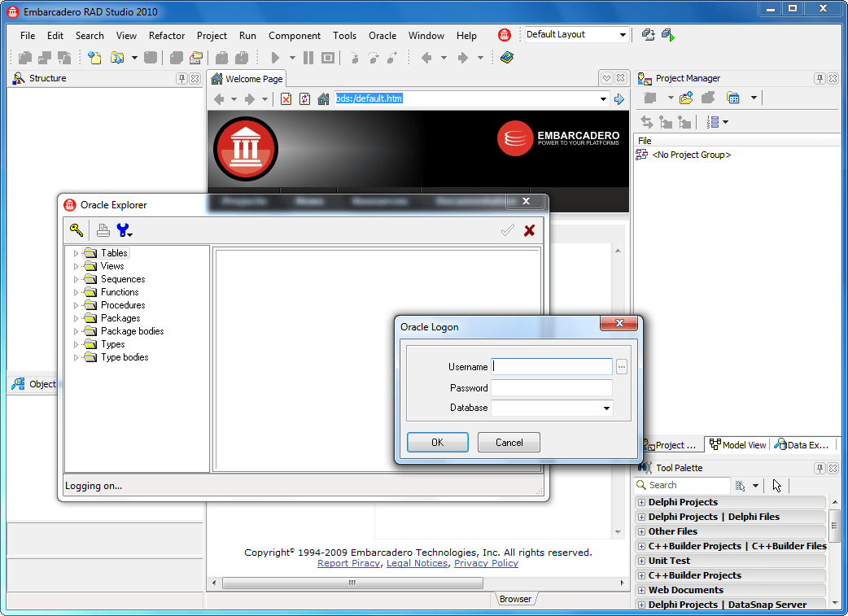Click OK in the Oracle Logon dialog
The height and width of the screenshot is (616, 848).
pyautogui.click(x=437, y=443)
